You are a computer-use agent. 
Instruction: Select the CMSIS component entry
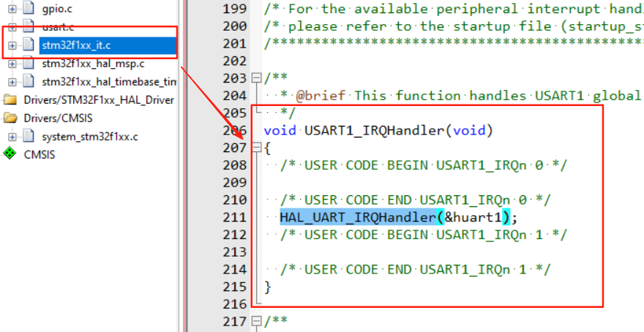click(40, 155)
